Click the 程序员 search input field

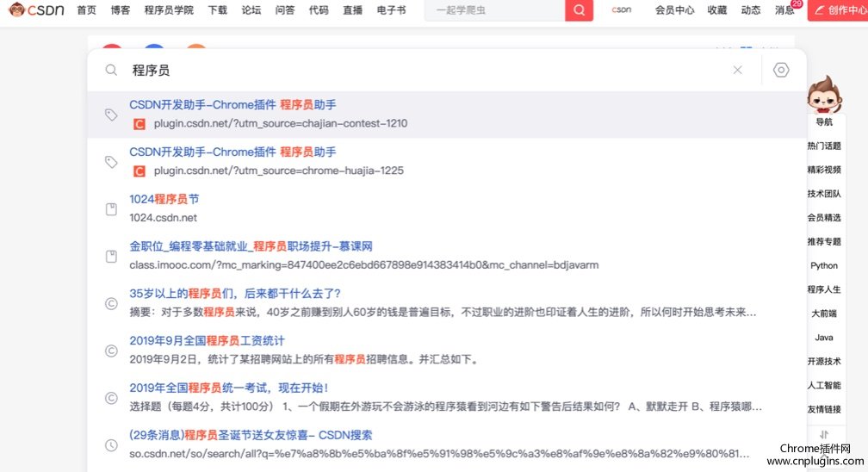pyautogui.click(x=426, y=70)
